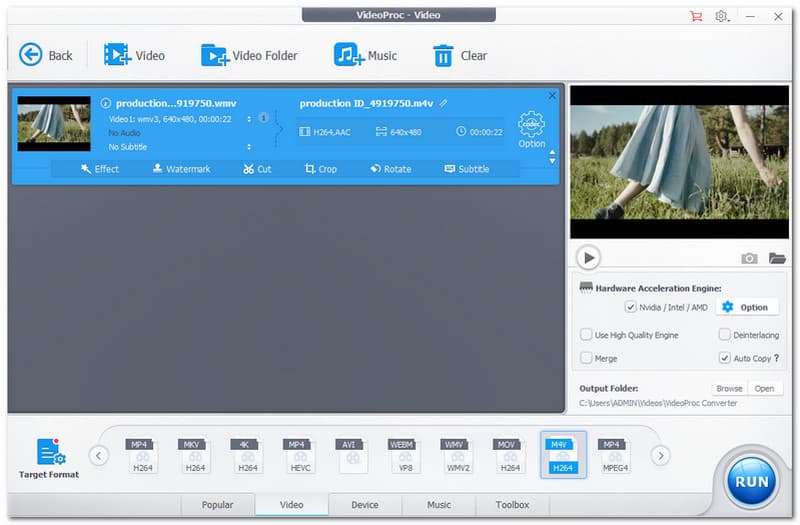This screenshot has width=800, height=525.
Task: Open codec Option gear for the video
Action: tap(532, 130)
